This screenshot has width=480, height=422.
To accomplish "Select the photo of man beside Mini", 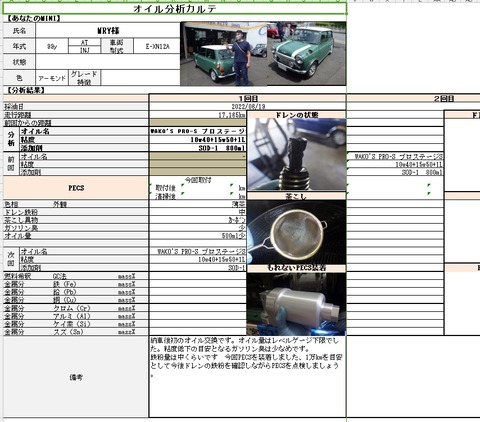I will click(224, 54).
